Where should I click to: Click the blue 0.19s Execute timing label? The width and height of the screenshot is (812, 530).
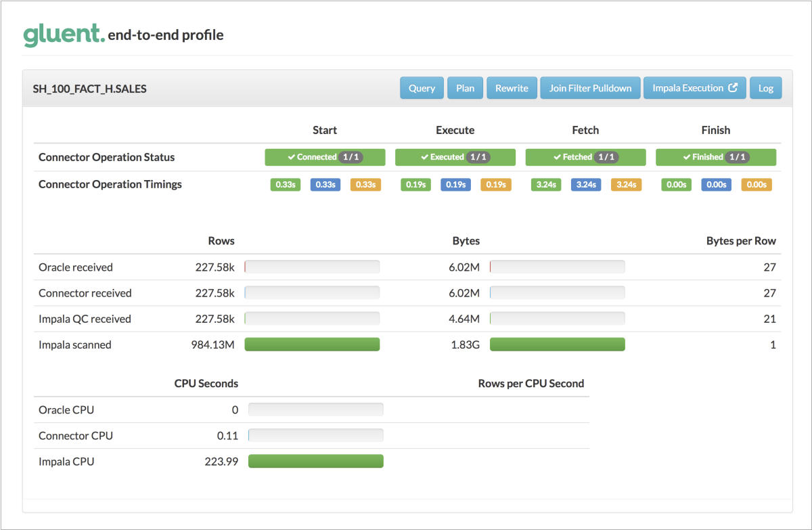click(x=456, y=185)
